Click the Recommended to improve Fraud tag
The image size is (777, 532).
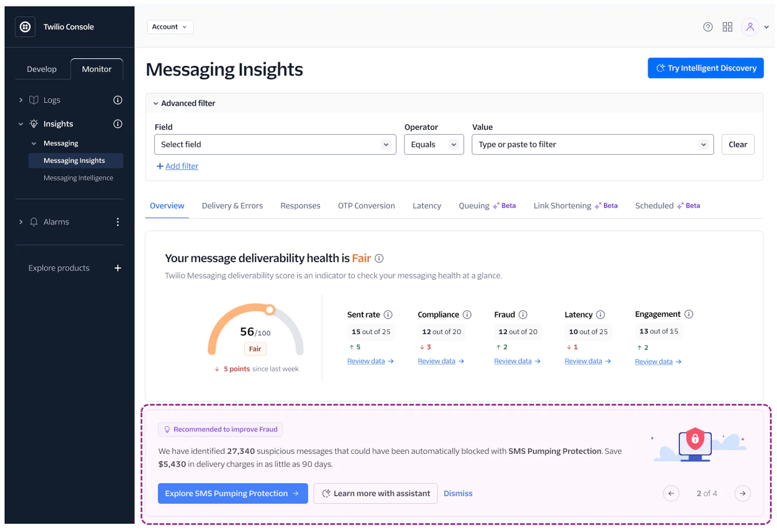point(221,430)
